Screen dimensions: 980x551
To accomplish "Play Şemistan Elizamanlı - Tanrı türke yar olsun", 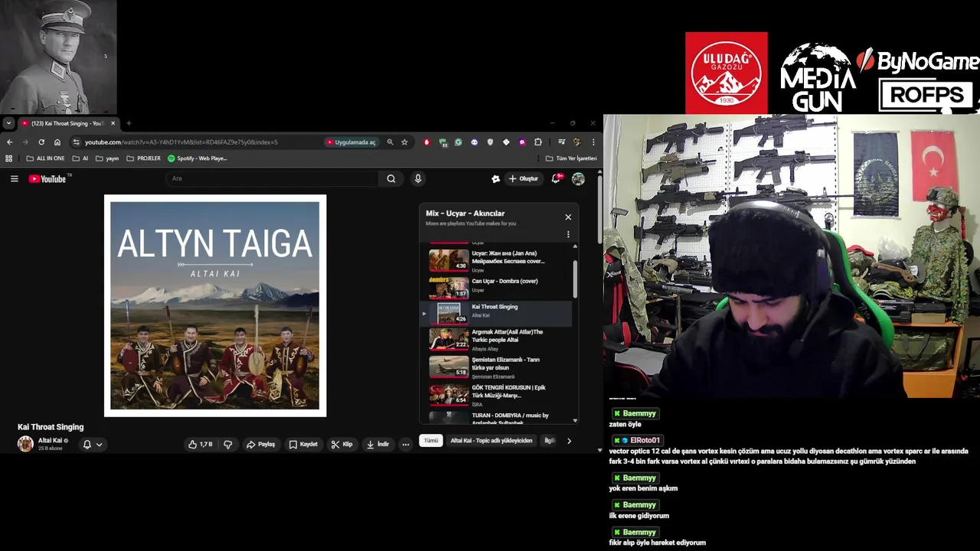I will point(496,367).
